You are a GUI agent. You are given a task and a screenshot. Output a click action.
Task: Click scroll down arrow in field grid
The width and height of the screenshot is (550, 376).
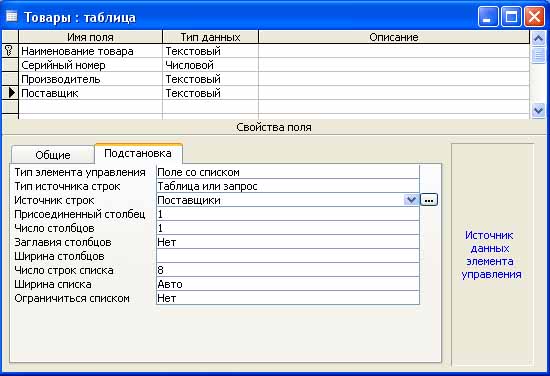click(x=538, y=111)
